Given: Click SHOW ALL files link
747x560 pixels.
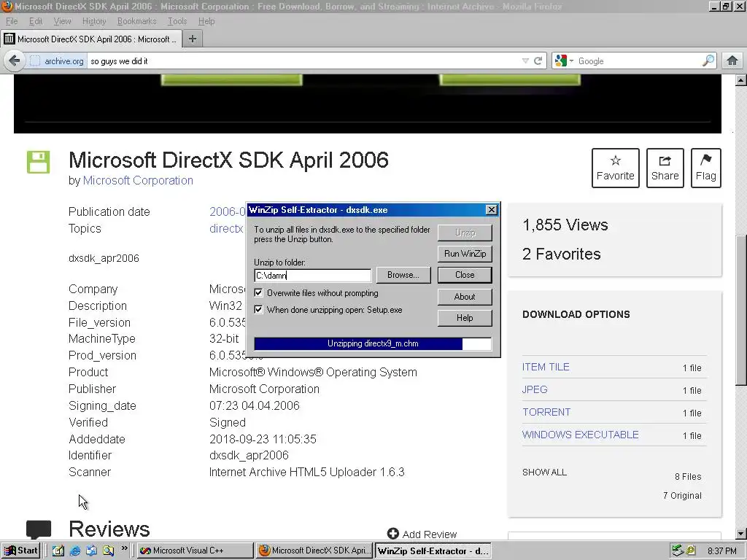Looking at the screenshot, I should [544, 472].
